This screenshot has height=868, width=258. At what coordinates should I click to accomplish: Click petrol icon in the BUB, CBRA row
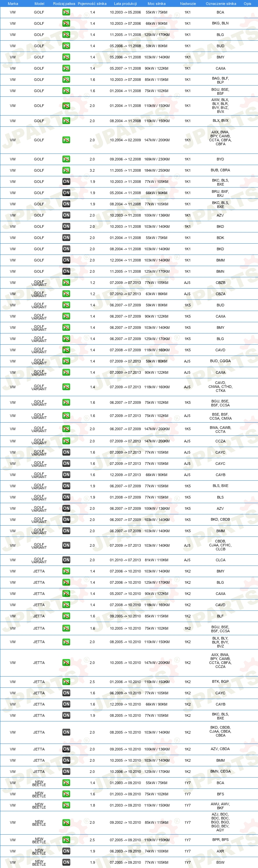(x=66, y=170)
